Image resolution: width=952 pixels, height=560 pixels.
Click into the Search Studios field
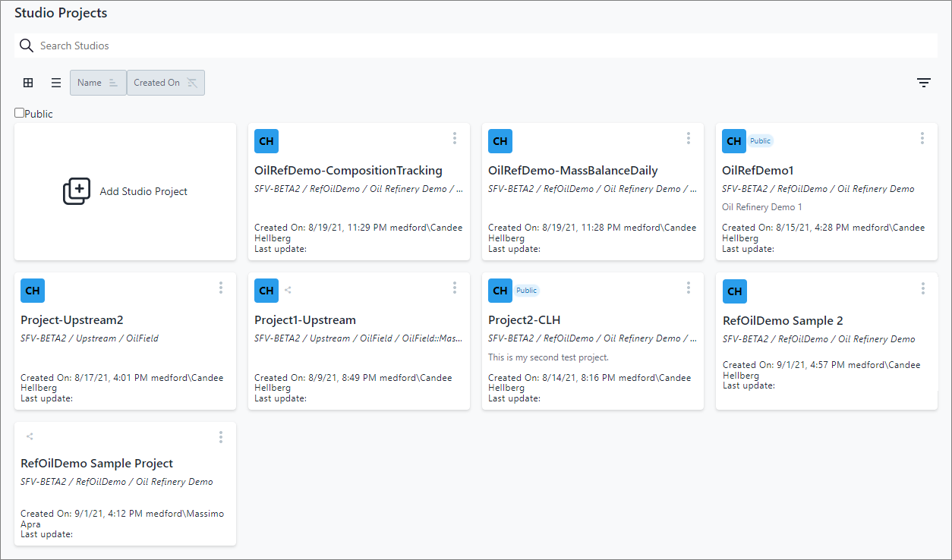[486, 46]
